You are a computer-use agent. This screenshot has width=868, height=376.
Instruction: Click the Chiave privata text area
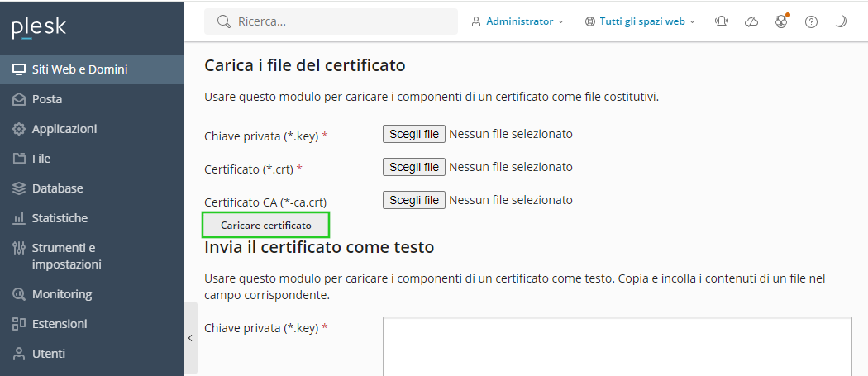[618, 346]
